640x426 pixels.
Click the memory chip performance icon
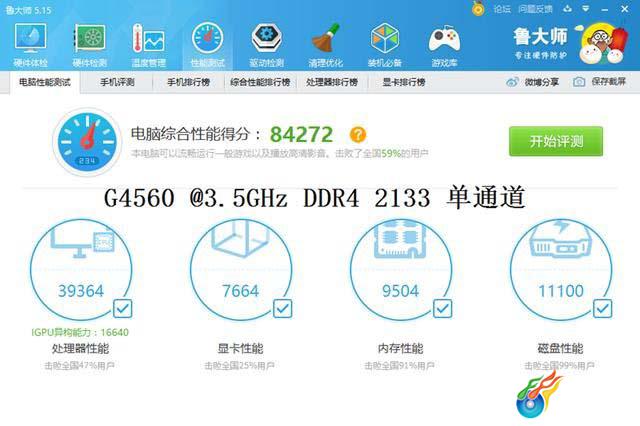click(x=400, y=240)
